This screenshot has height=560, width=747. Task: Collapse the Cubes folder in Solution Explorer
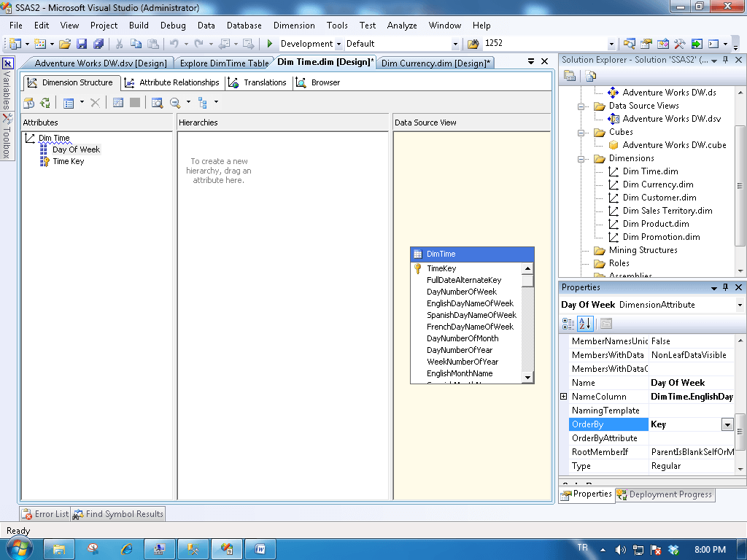(581, 133)
